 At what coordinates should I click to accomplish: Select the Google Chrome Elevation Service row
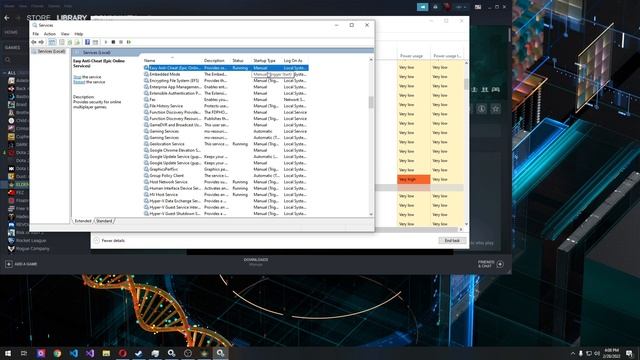[226, 150]
